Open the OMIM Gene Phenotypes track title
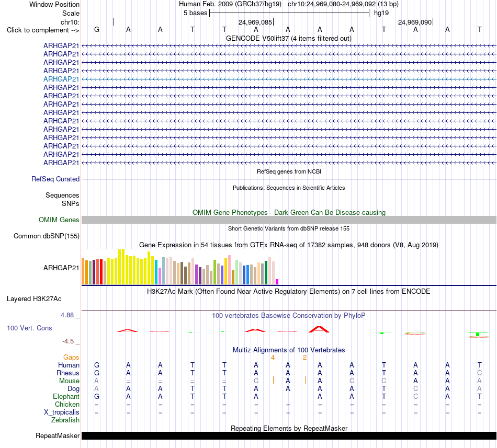497x448 pixels. (289, 212)
